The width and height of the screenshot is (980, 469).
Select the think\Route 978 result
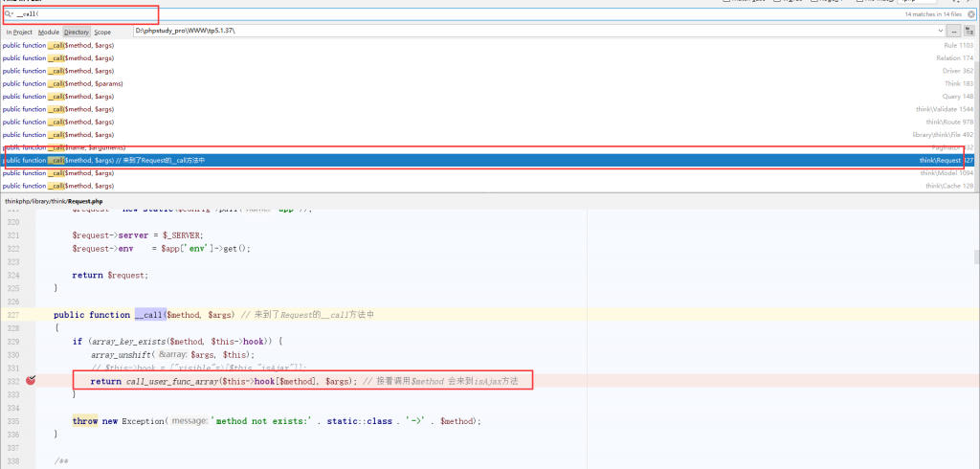(x=488, y=122)
